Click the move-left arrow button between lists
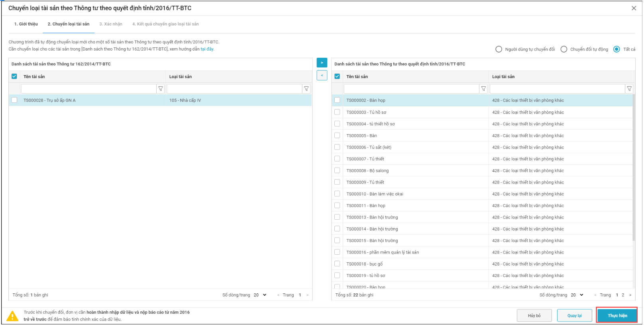This screenshot has width=644, height=326. coord(322,75)
